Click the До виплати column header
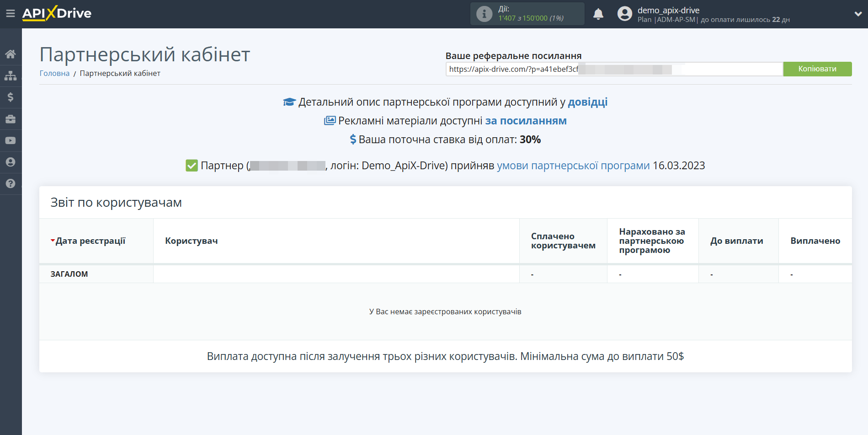 tap(736, 241)
